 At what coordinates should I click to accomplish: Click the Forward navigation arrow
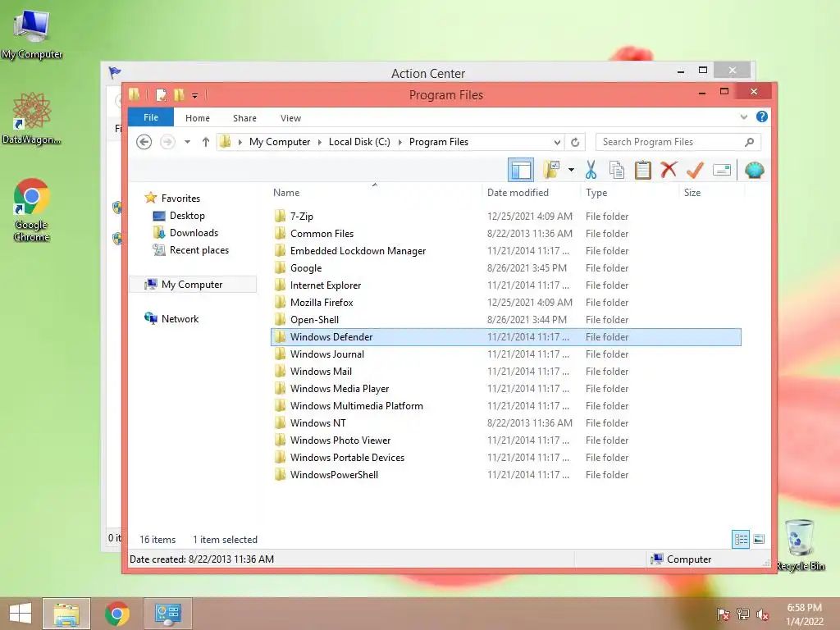167,142
